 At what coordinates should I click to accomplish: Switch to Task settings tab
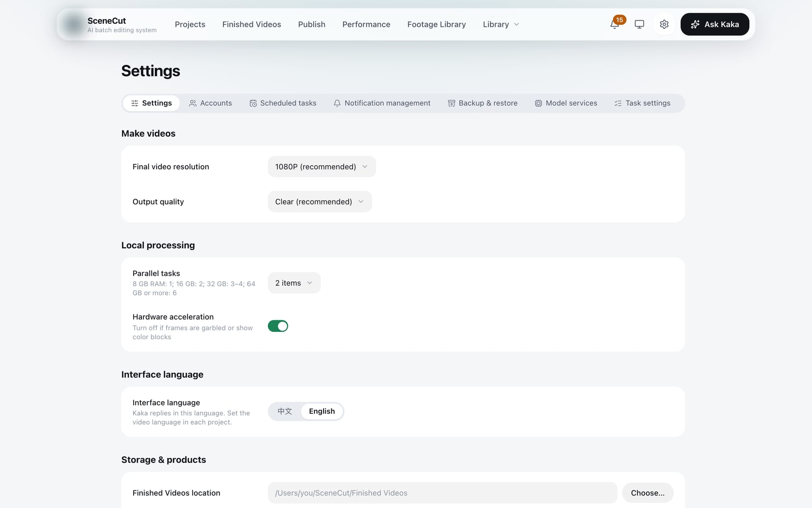(642, 103)
